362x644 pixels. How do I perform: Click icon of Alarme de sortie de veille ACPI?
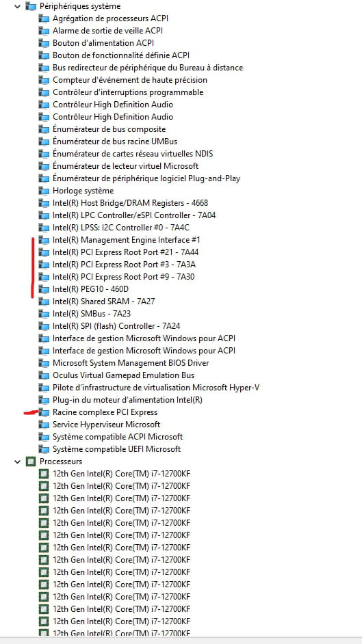(44, 31)
